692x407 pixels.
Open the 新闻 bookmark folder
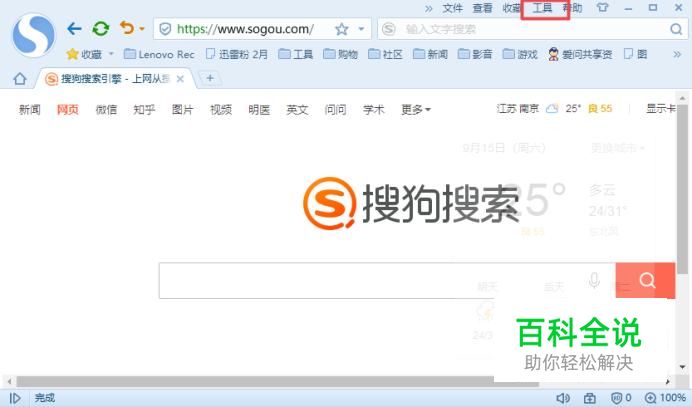coord(430,54)
